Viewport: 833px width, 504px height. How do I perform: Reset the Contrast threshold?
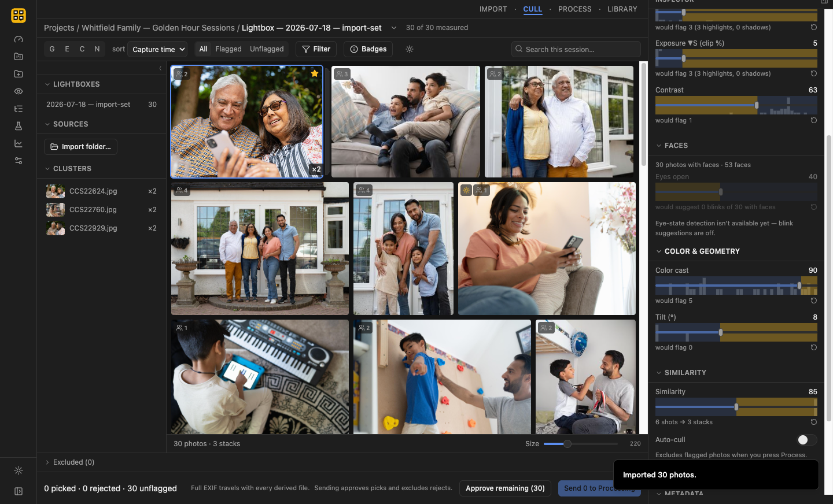813,120
